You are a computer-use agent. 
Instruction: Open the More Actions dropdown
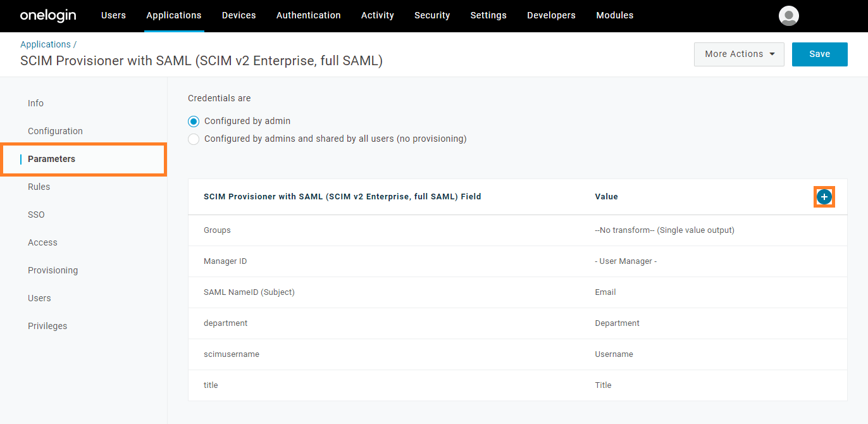pyautogui.click(x=739, y=54)
